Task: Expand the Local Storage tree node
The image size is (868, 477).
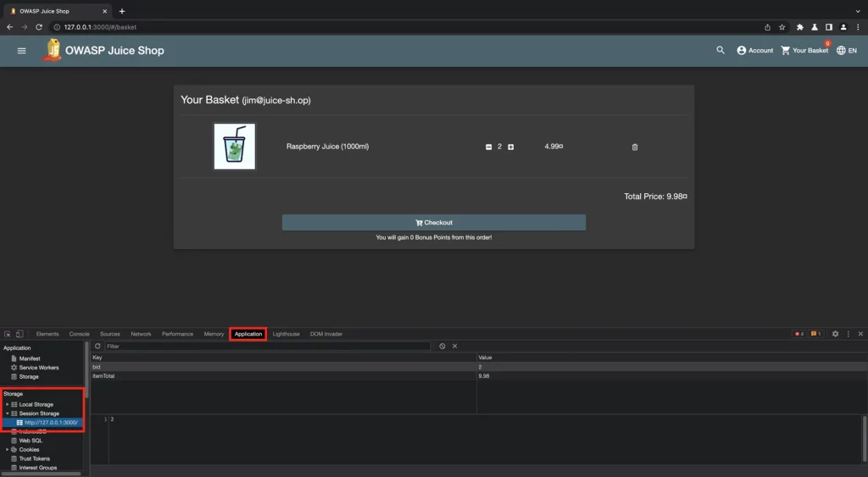Action: pos(8,404)
